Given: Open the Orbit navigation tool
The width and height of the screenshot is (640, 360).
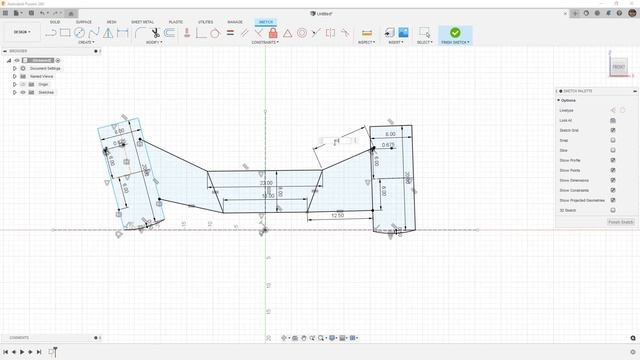Looking at the screenshot, I should [284, 338].
